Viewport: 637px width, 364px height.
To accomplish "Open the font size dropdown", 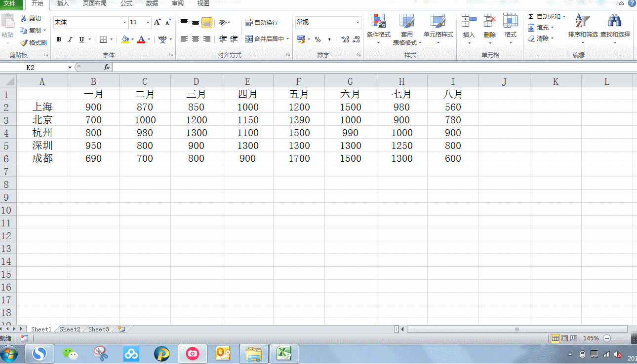I will (x=148, y=22).
